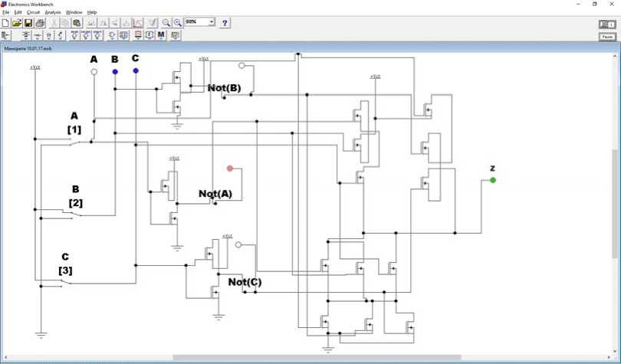
Task: Open the Circuit menu
Action: pyautogui.click(x=33, y=12)
